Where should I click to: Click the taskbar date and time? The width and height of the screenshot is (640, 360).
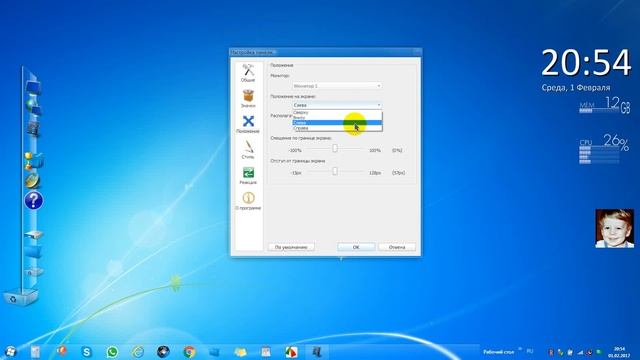pos(619,352)
